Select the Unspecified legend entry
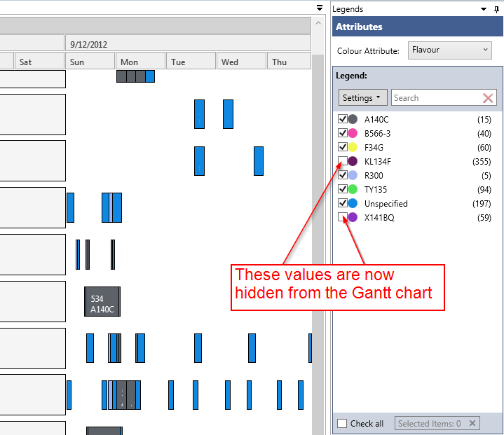The height and width of the screenshot is (435, 504). (x=386, y=203)
